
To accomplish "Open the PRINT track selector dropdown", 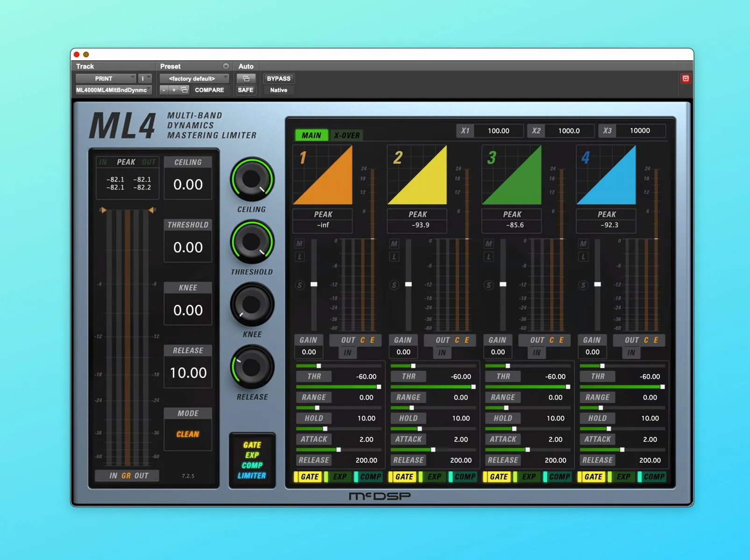I will click(106, 78).
